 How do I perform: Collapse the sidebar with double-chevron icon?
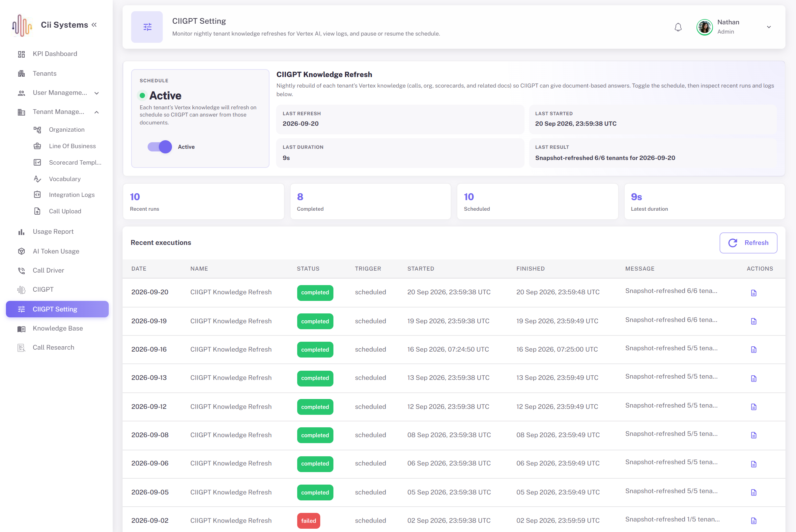94,25
